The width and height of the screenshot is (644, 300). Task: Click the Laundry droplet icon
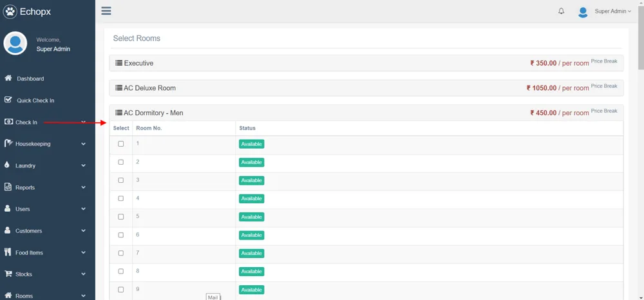pos(7,165)
